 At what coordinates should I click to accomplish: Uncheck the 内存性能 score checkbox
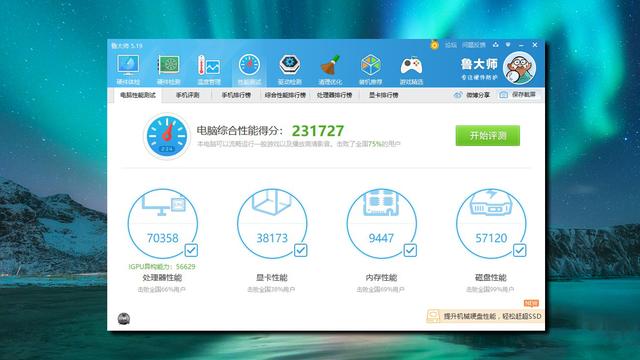[x=410, y=250]
